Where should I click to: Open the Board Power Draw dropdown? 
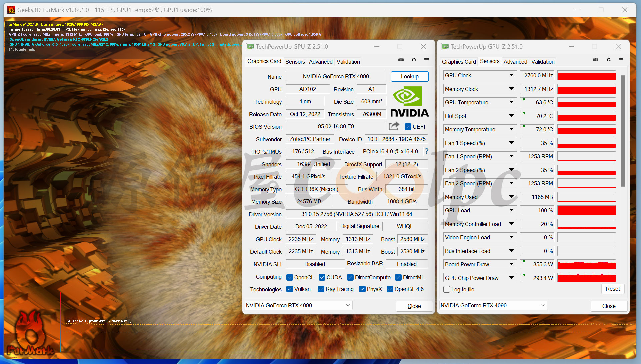click(x=511, y=264)
